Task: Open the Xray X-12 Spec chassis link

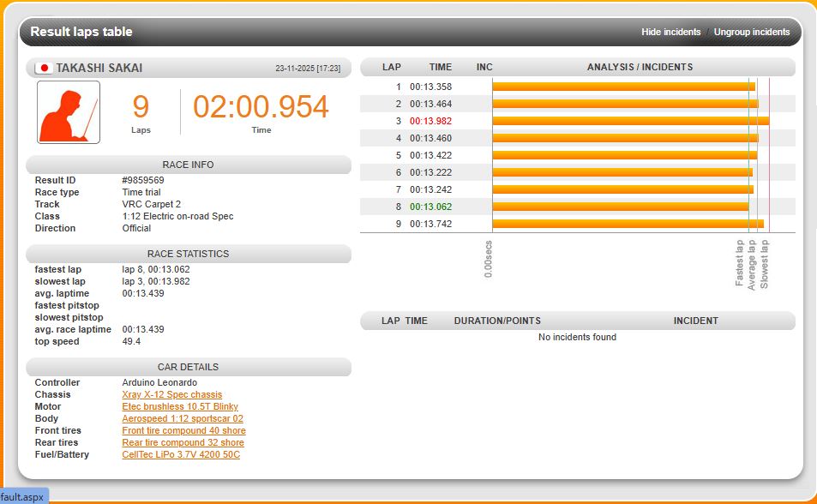Action: (171, 395)
